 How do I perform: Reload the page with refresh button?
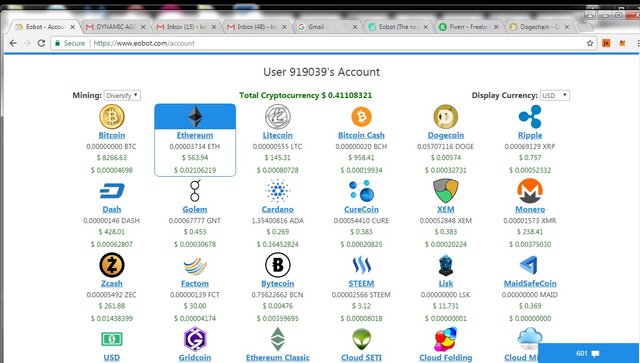[x=41, y=43]
